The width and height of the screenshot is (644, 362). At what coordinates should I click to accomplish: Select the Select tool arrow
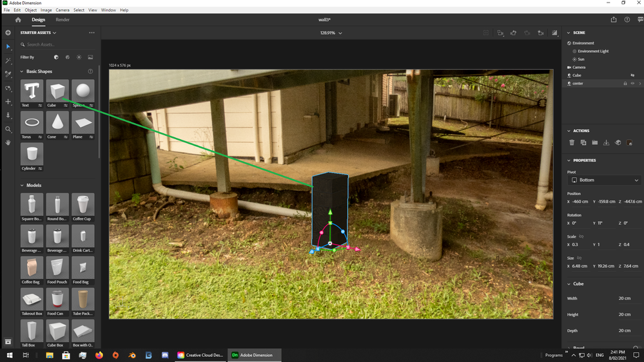[x=8, y=47]
